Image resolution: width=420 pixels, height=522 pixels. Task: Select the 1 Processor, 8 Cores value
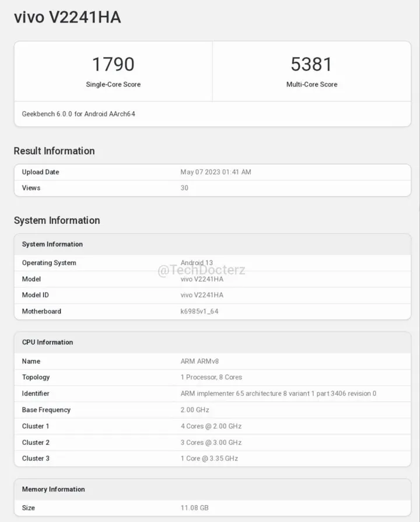pos(211,377)
